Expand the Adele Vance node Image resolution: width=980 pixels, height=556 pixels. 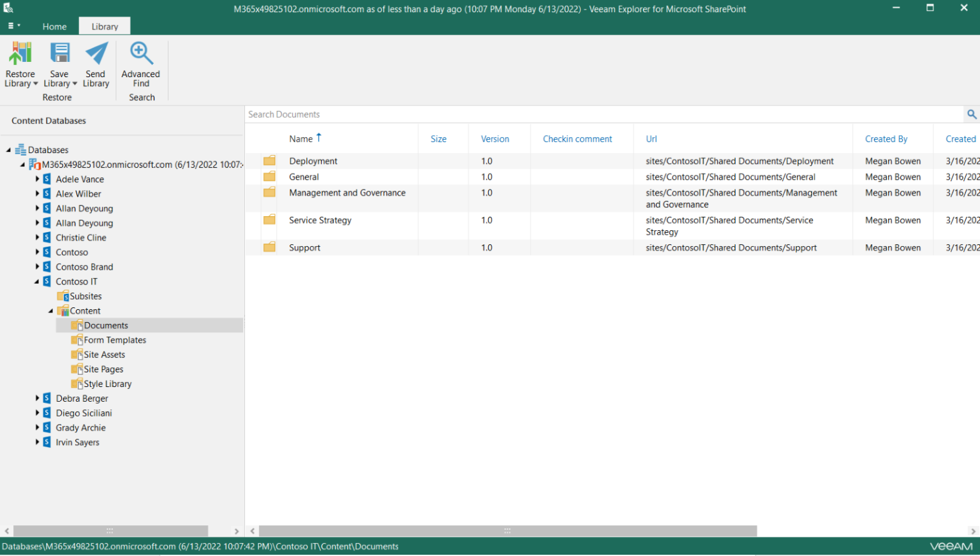pyautogui.click(x=37, y=179)
